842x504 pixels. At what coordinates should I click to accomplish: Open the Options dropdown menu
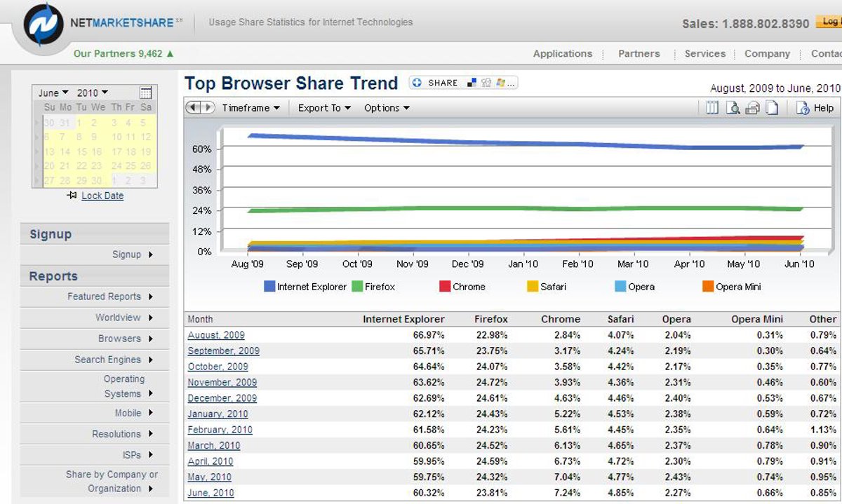[387, 108]
